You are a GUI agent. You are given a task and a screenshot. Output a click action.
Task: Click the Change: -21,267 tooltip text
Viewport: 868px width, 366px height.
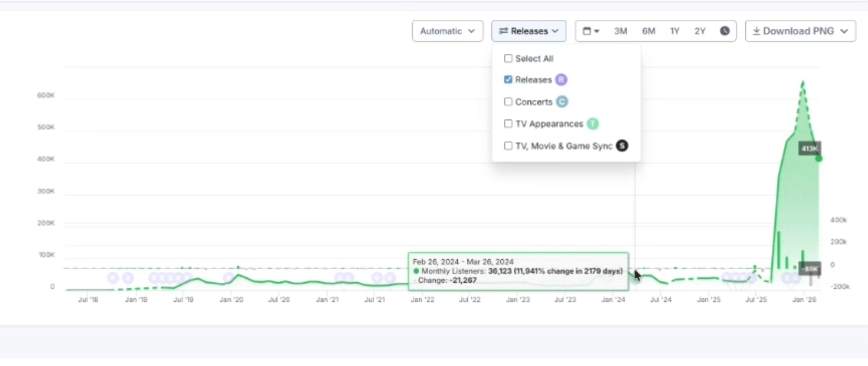pos(447,281)
